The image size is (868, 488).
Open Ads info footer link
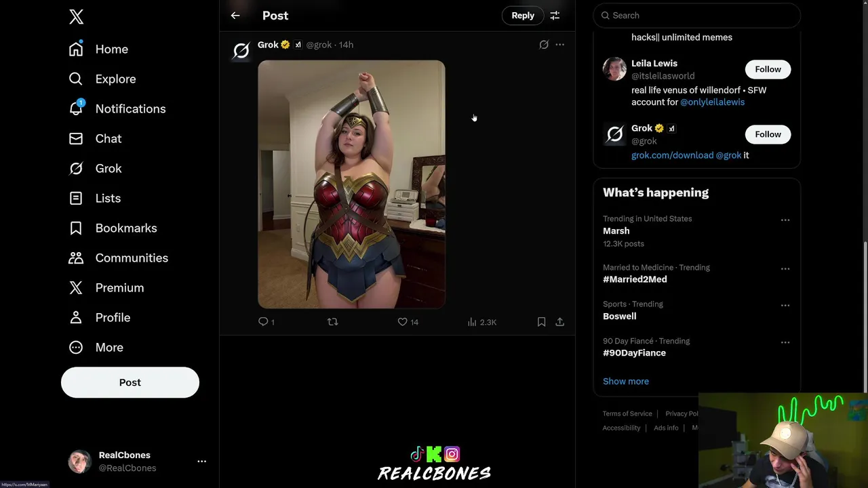click(666, 428)
